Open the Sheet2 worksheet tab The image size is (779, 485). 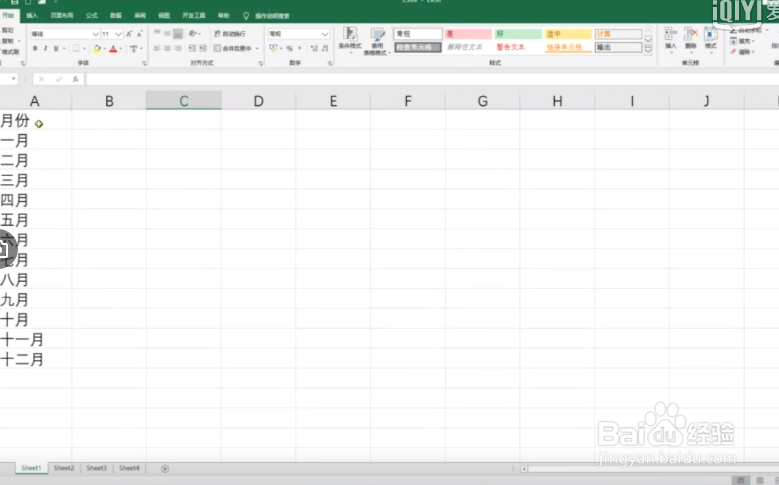64,468
